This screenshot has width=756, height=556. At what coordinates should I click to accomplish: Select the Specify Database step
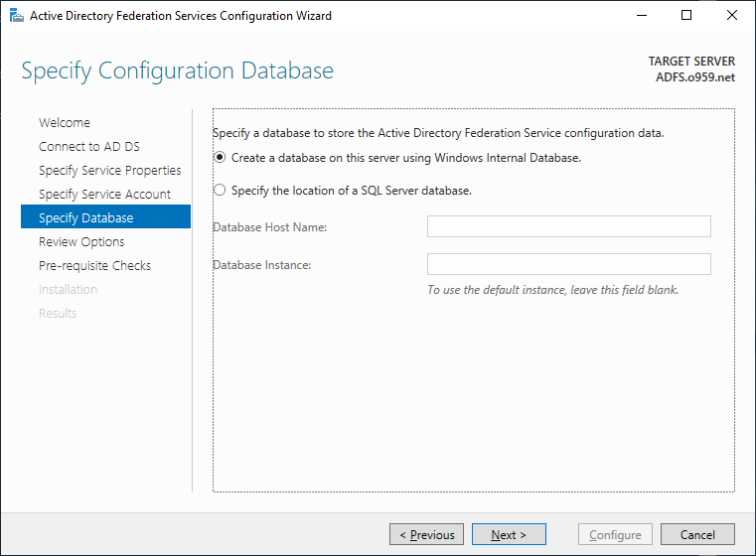(105, 216)
